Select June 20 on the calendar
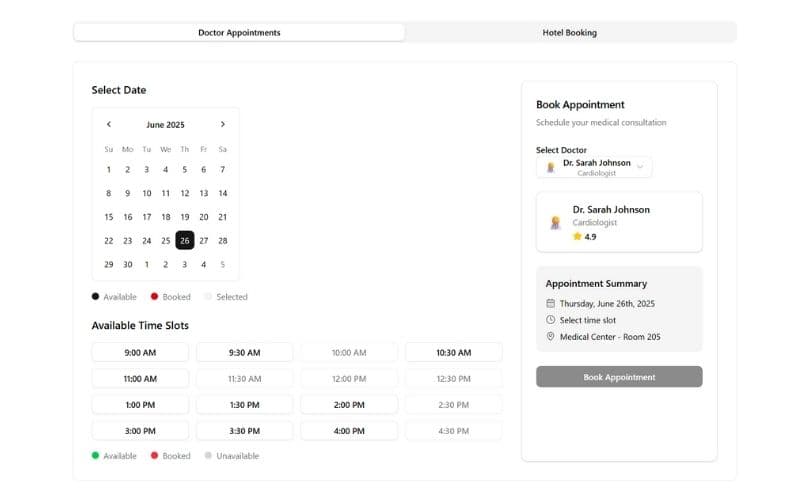 click(204, 217)
